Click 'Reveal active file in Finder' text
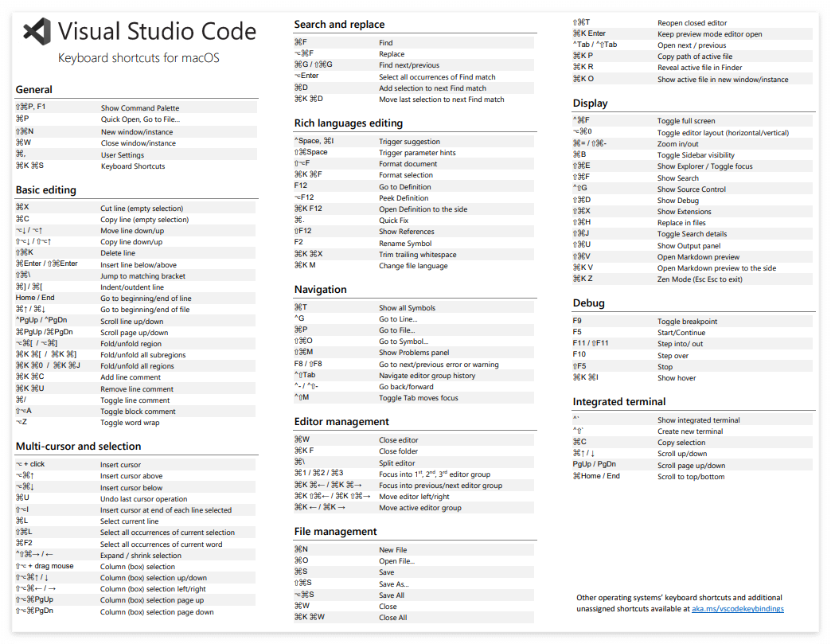831x644 pixels. 700,68
